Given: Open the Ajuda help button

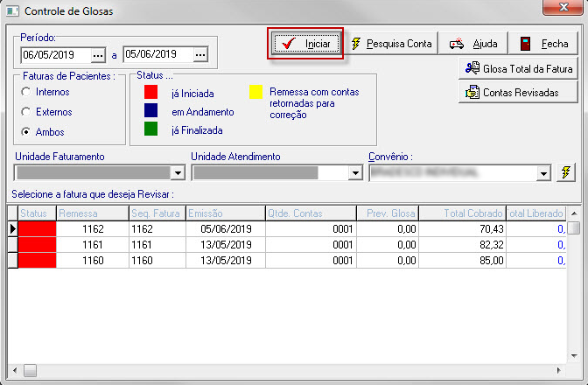Looking at the screenshot, I should coord(473,44).
